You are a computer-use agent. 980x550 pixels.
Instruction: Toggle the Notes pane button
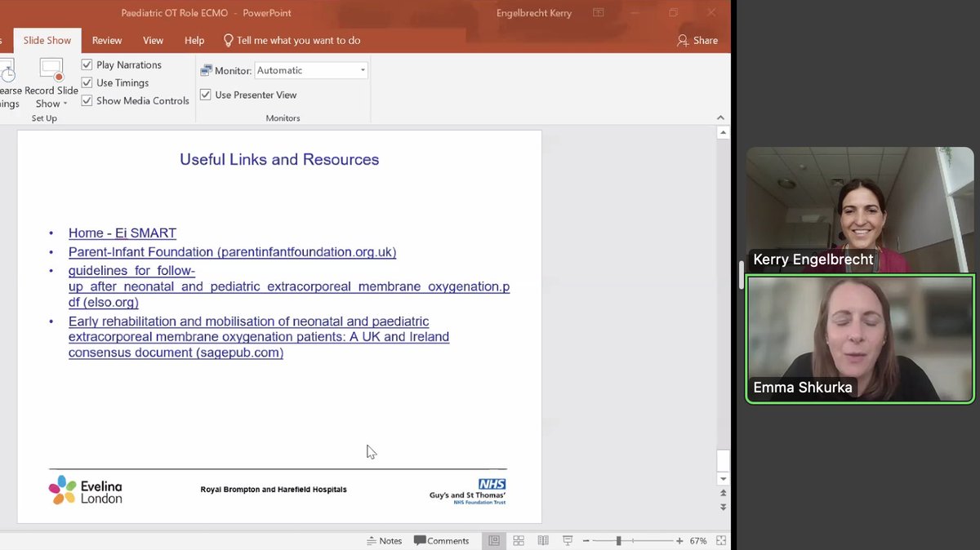(x=384, y=540)
